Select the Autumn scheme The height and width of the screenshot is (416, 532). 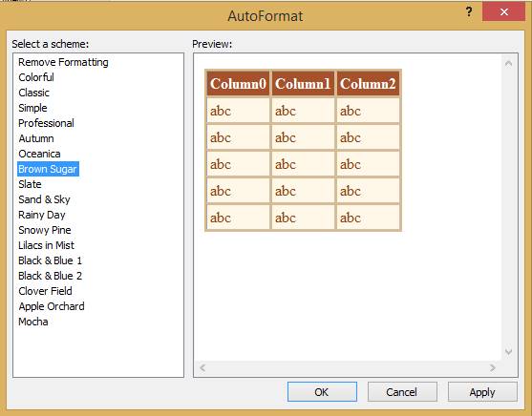(36, 138)
